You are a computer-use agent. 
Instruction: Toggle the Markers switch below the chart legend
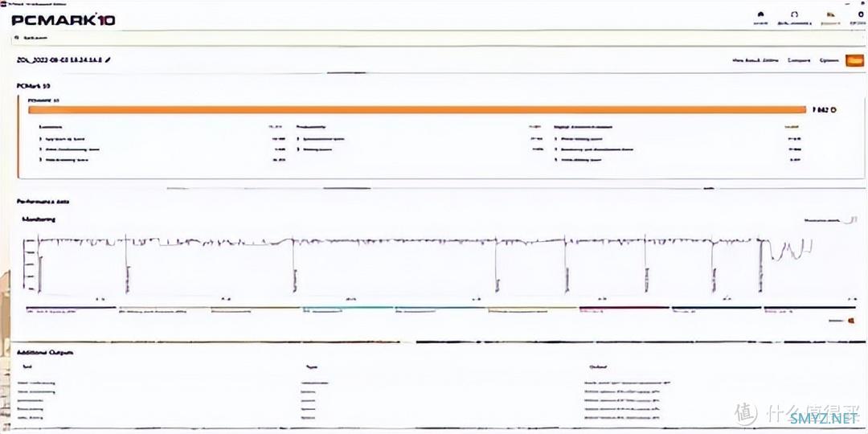pyautogui.click(x=851, y=321)
